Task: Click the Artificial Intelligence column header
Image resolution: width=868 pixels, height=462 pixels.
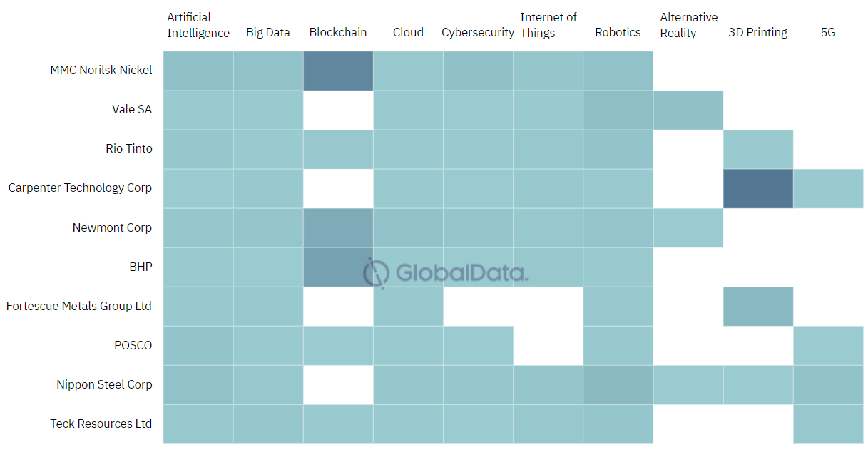Action: pos(198,25)
